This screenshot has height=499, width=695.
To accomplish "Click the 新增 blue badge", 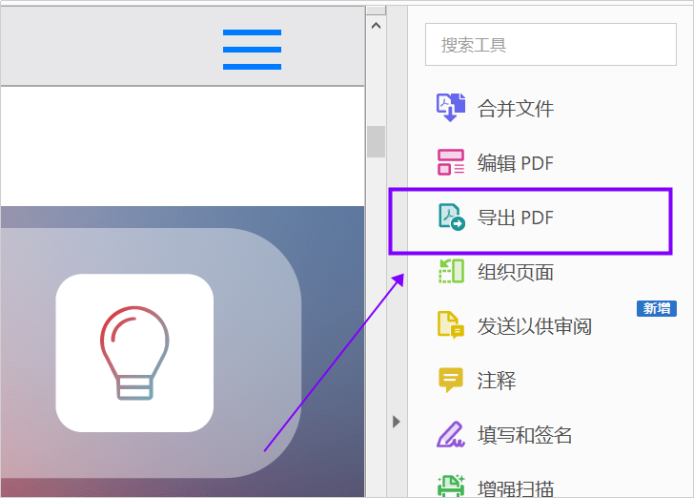I will pos(656,308).
